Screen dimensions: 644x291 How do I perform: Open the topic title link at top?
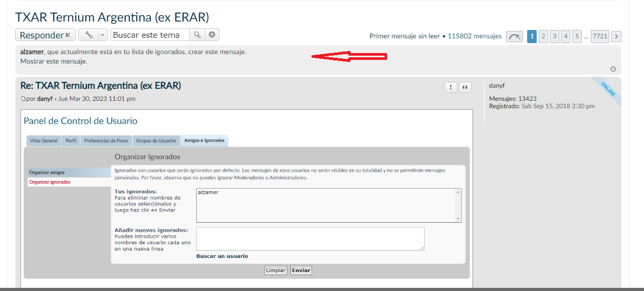(x=112, y=17)
